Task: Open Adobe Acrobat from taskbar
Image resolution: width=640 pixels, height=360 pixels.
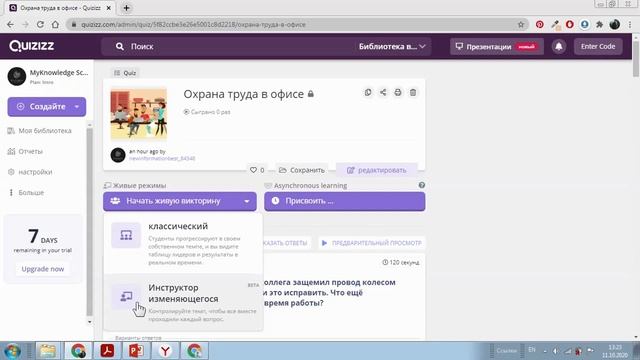Action: tap(107, 351)
